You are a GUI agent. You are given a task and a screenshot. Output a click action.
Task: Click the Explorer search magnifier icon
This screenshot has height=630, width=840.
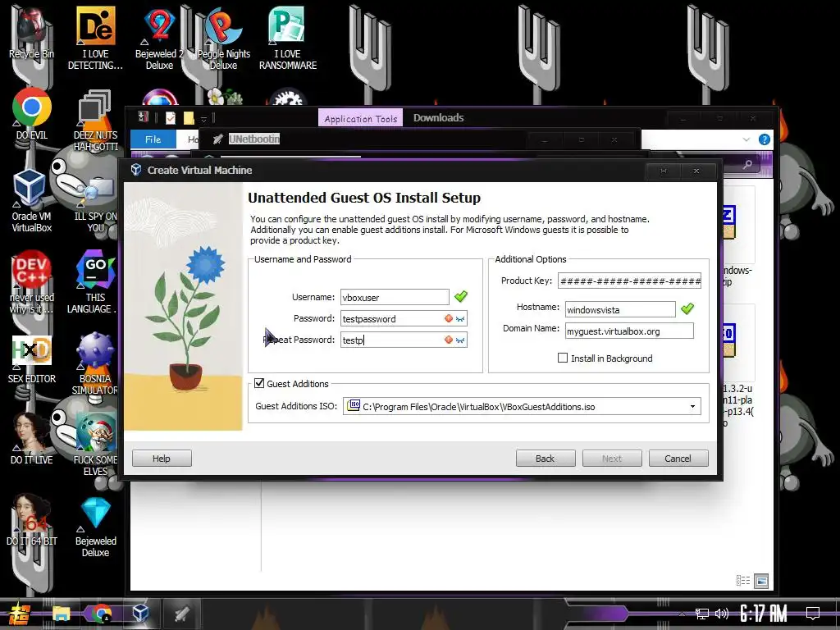(x=747, y=164)
